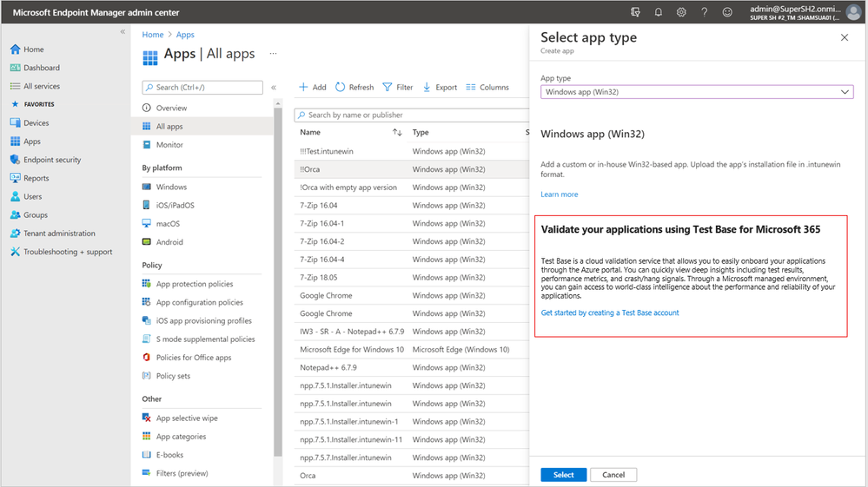Screen dimensions: 868x487
Task: Close the Select app type panel
Action: click(x=845, y=37)
